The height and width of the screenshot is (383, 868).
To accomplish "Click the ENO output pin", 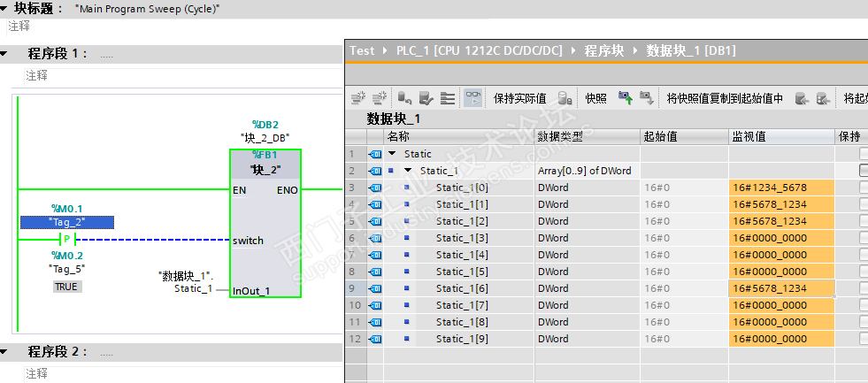I will coord(288,190).
